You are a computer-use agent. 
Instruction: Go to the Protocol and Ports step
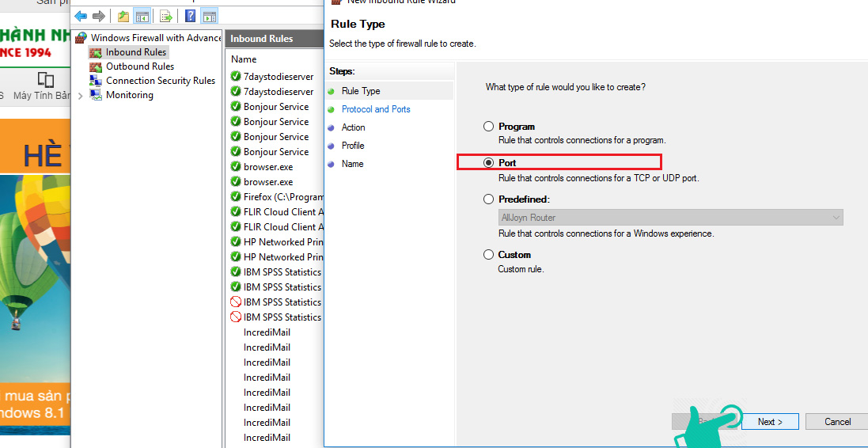pyautogui.click(x=376, y=109)
